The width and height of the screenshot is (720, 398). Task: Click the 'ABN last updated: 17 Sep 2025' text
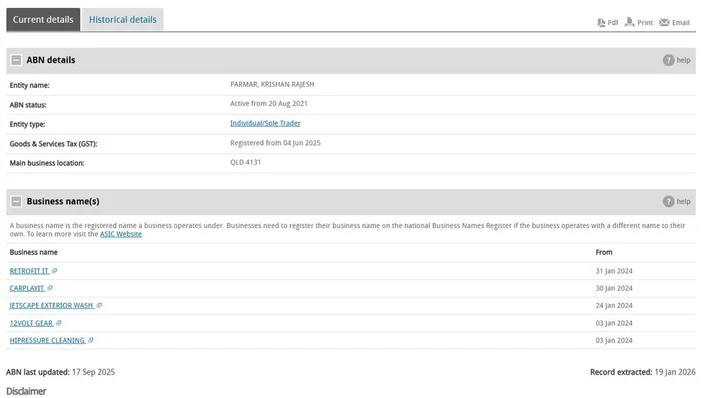61,372
